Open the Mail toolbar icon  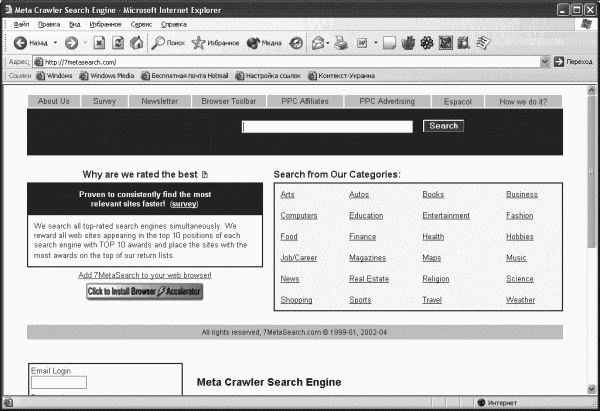(x=318, y=43)
